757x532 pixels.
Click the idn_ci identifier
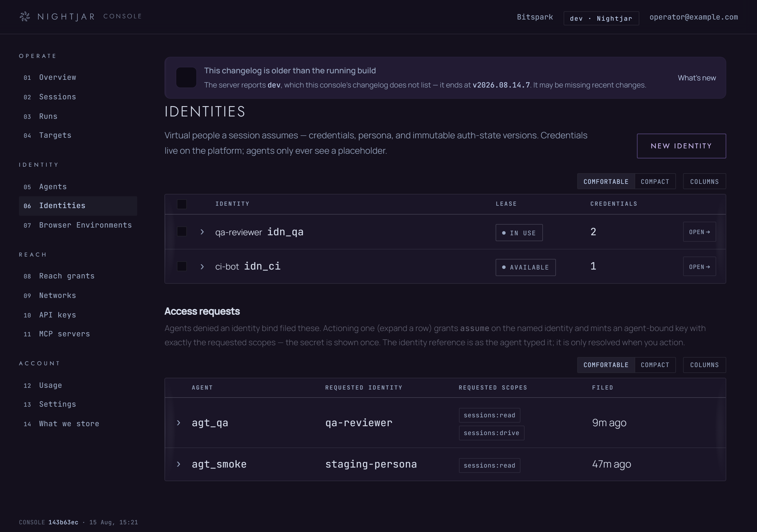point(262,266)
